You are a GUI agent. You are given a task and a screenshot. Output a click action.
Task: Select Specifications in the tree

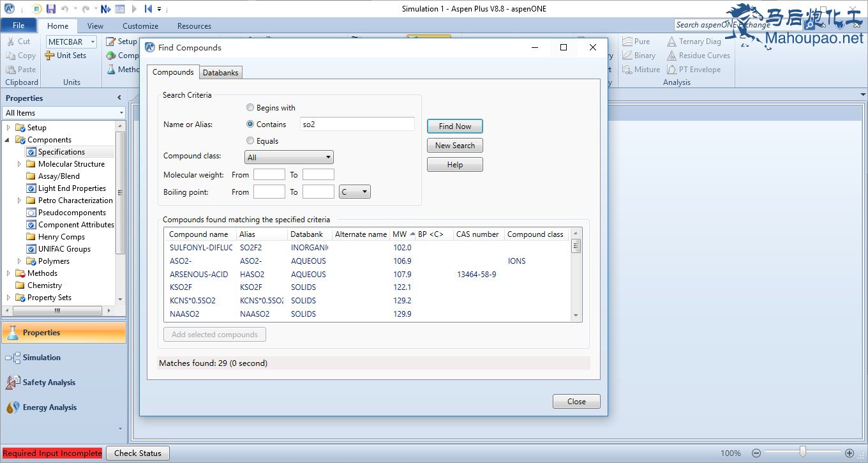point(61,152)
